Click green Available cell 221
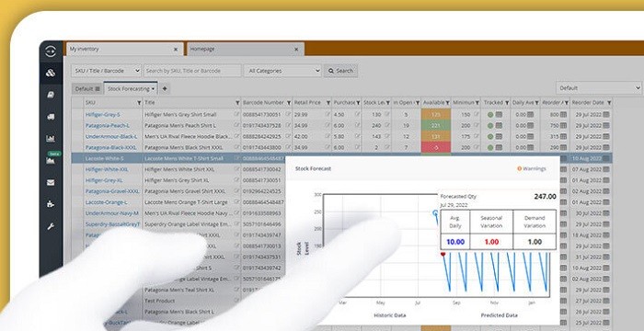The height and width of the screenshot is (331, 644). coord(436,125)
